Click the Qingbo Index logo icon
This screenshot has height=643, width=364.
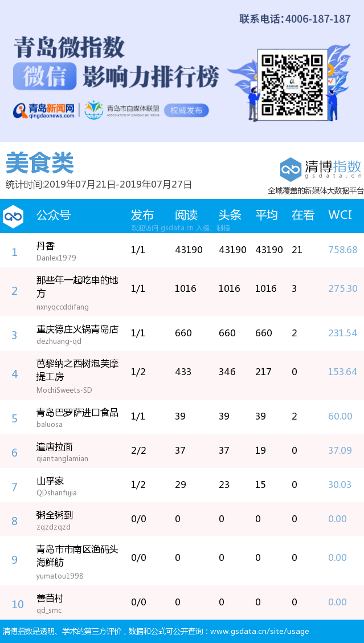click(x=291, y=169)
